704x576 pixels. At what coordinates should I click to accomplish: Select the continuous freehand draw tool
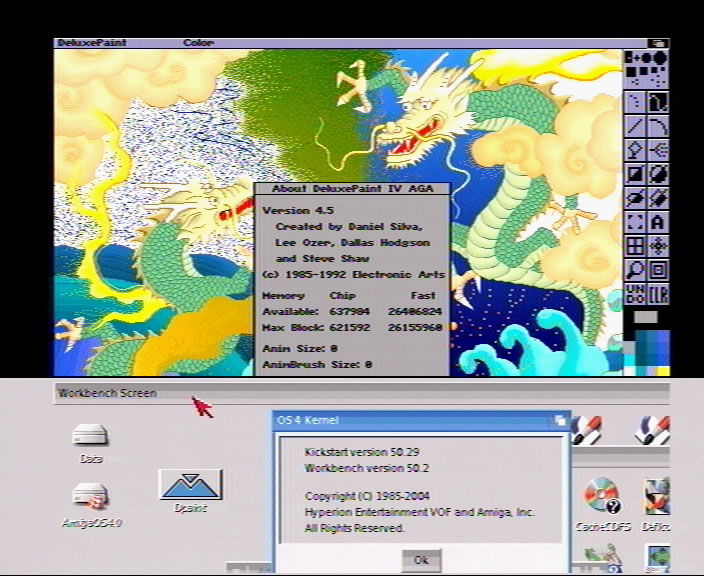click(x=658, y=102)
